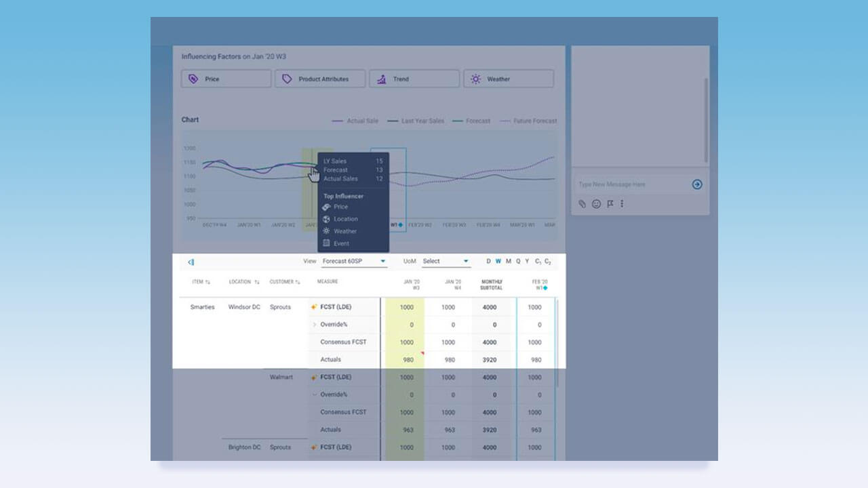Switch time granularity to Monthly (M)
The height and width of the screenshot is (488, 868).
pos(508,261)
